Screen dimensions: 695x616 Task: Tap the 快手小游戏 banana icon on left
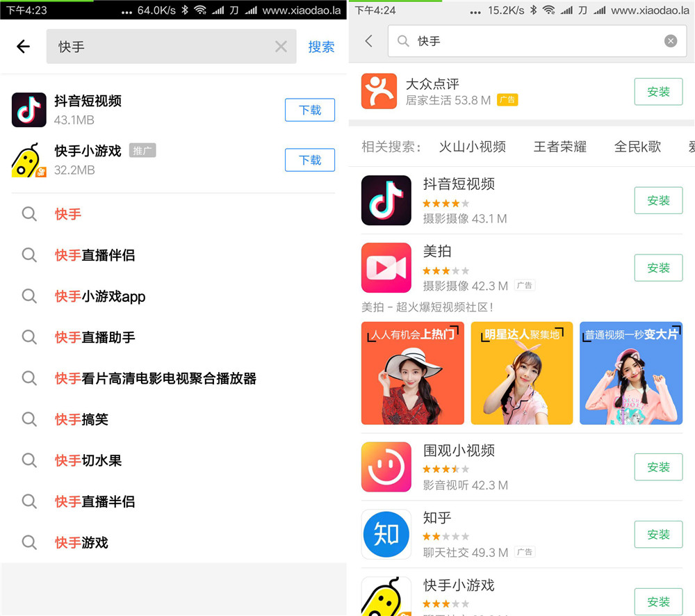coord(29,160)
